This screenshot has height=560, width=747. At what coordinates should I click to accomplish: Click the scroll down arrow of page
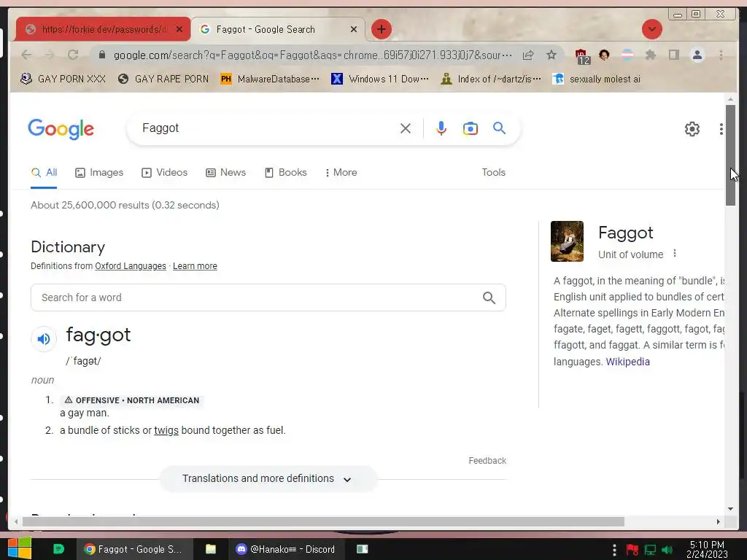coord(730,509)
